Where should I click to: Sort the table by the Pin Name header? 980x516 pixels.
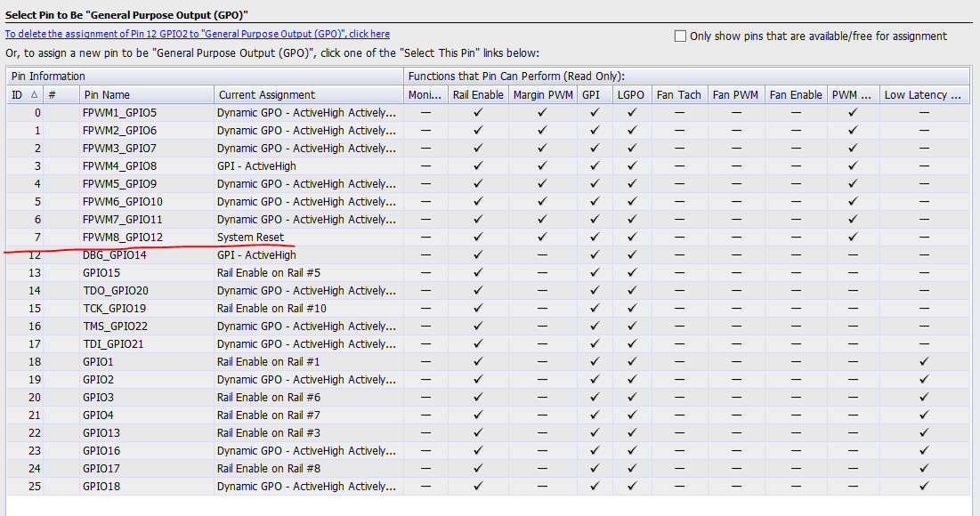point(107,94)
